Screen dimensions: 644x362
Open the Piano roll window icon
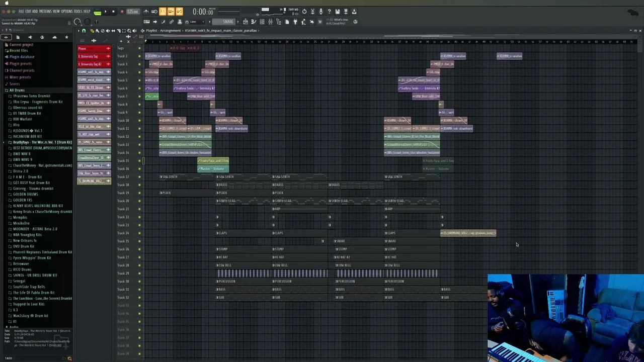coord(254,22)
